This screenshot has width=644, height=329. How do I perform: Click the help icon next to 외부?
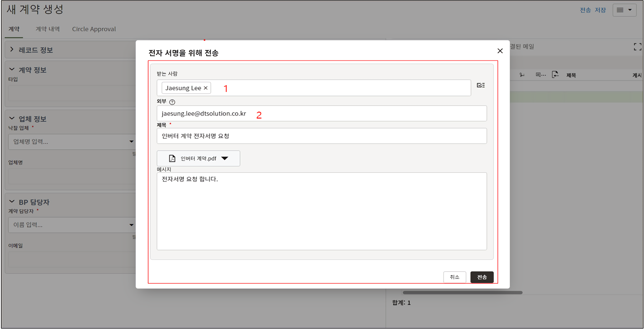pyautogui.click(x=172, y=102)
